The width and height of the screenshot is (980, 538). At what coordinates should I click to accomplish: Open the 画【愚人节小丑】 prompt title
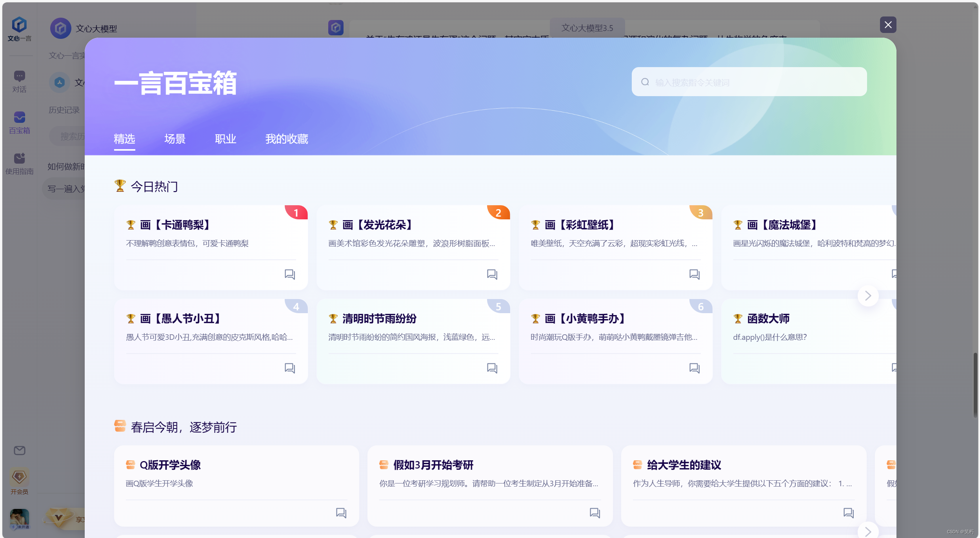(180, 318)
